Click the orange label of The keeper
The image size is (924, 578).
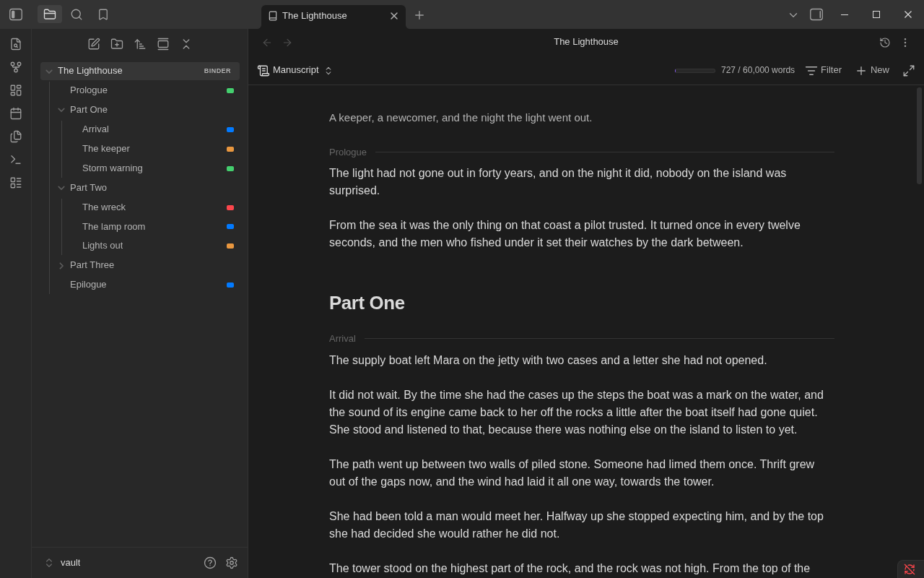(x=230, y=150)
